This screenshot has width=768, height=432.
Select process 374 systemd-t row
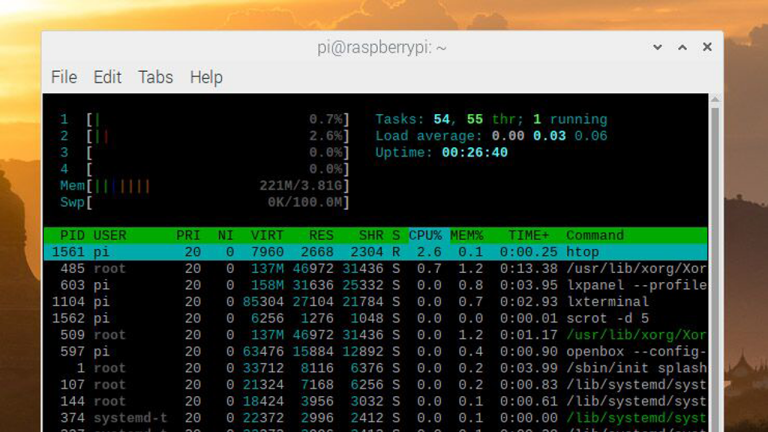tap(376, 418)
